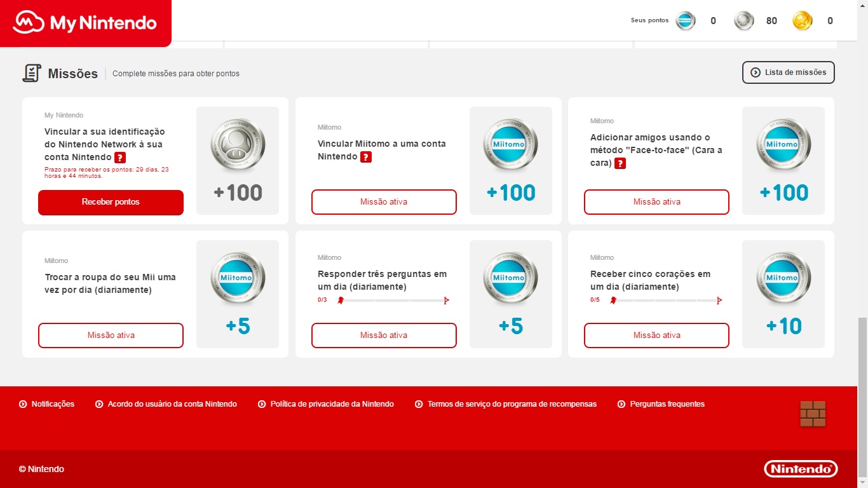The width and height of the screenshot is (868, 488).
Task: Click the Miitomo medal for the link Miitomo mission
Action: (x=510, y=144)
